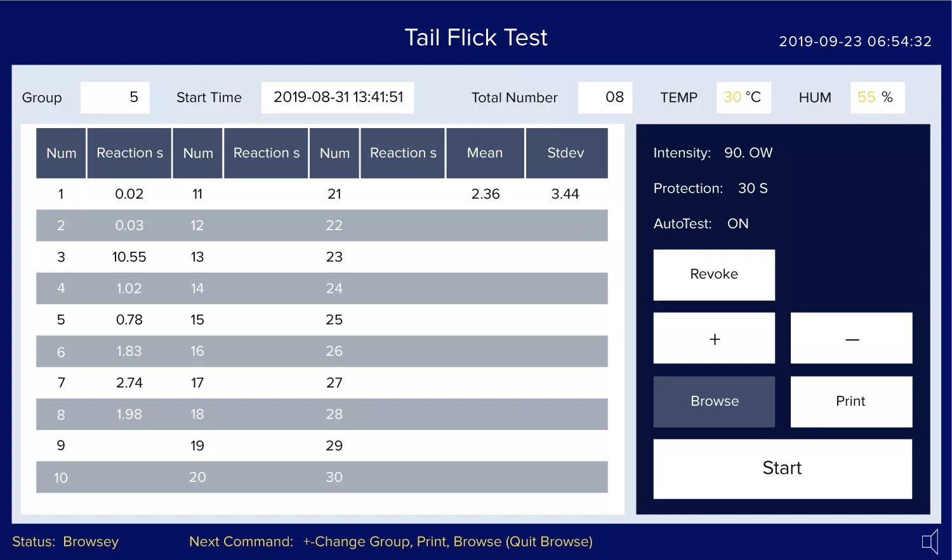Click the Mean column header
The width and height of the screenshot is (952, 560).
[485, 153]
